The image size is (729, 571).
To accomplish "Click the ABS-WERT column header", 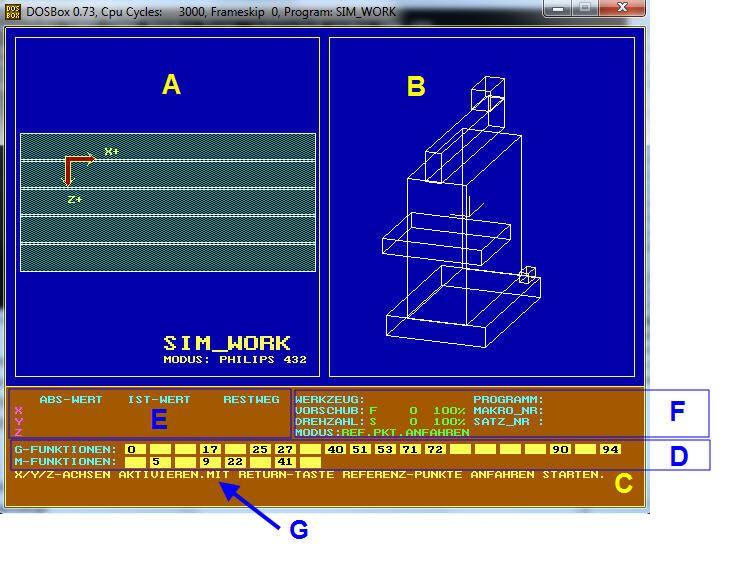I will tap(71, 399).
